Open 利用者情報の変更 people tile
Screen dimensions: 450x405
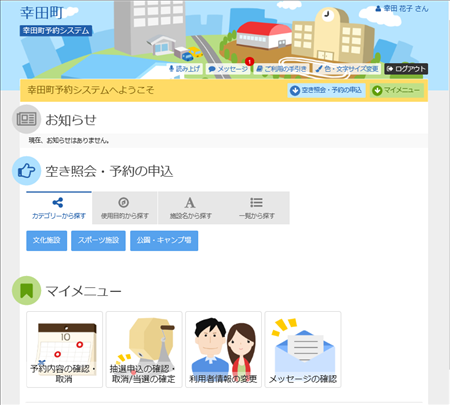point(223,349)
